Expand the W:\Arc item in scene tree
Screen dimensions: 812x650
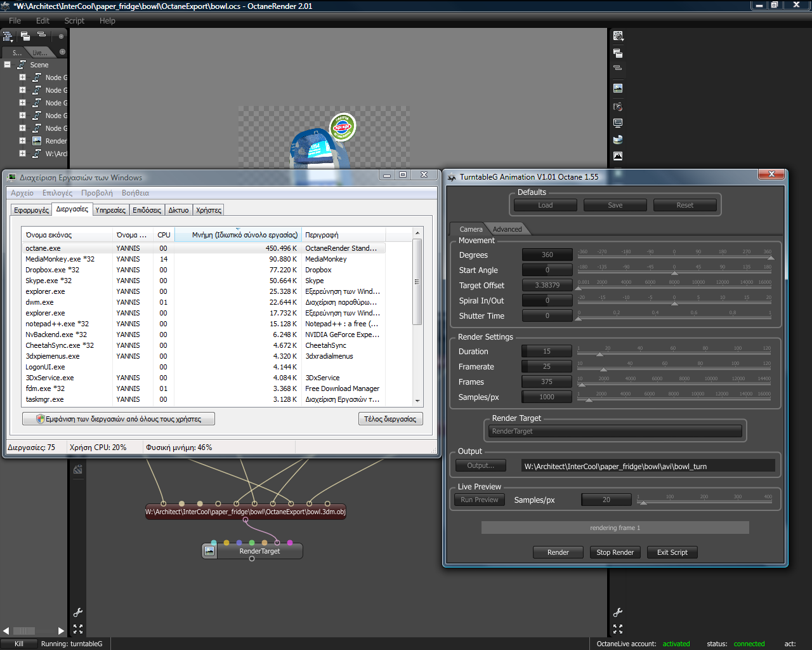click(x=22, y=154)
